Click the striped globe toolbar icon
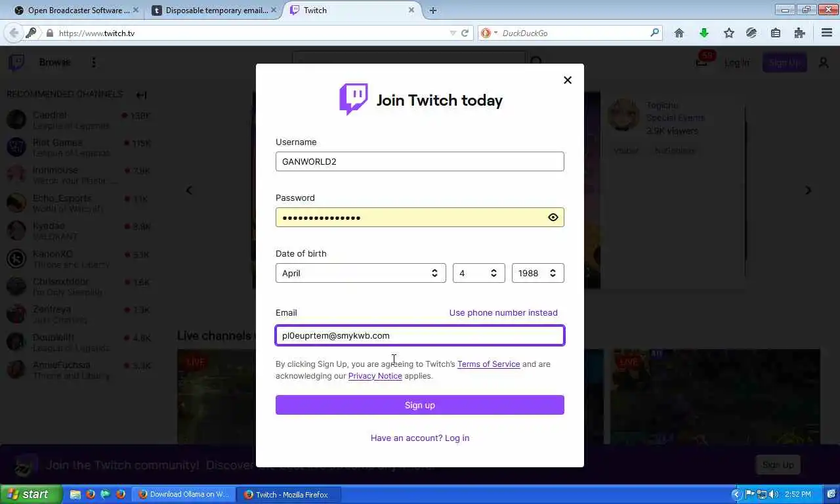The width and height of the screenshot is (840, 504). [x=751, y=33]
